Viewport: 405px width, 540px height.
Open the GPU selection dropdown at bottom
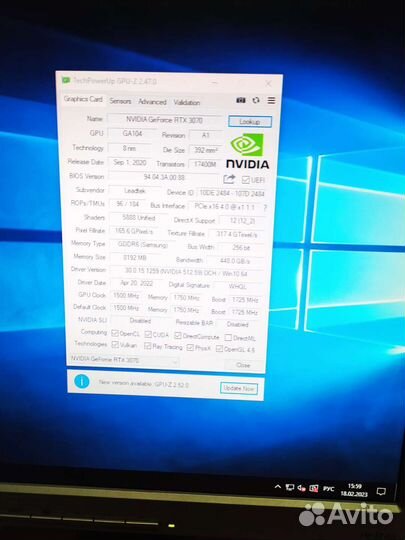point(124,360)
